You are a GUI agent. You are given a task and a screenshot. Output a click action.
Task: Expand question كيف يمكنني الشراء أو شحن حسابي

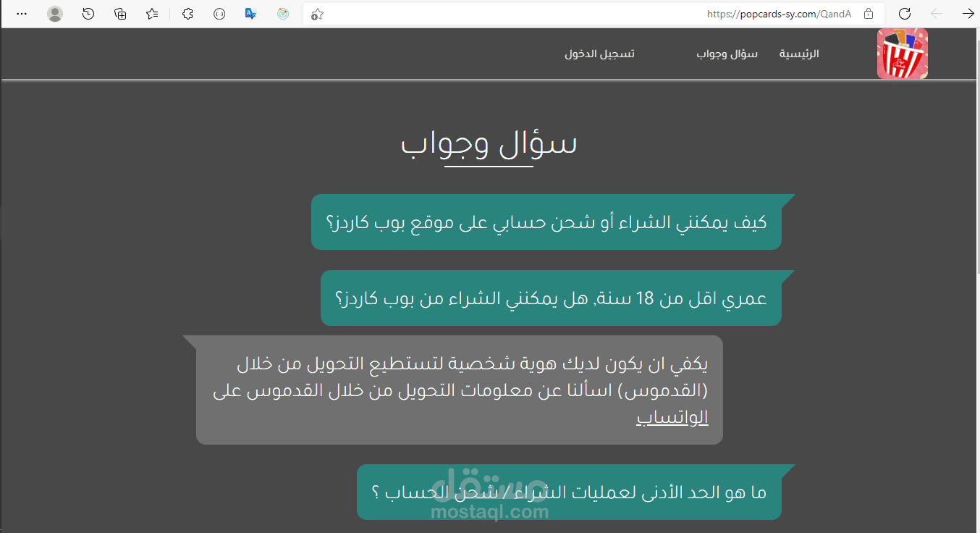tap(546, 222)
